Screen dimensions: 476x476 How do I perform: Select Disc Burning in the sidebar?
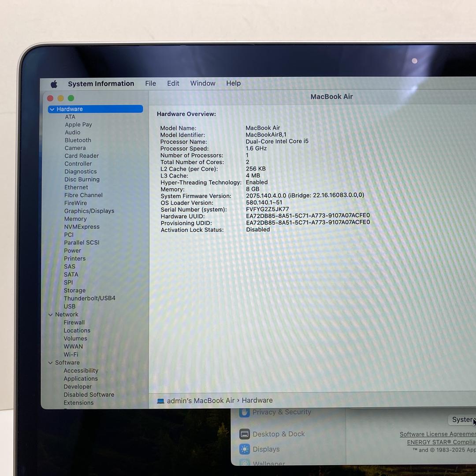click(x=82, y=180)
